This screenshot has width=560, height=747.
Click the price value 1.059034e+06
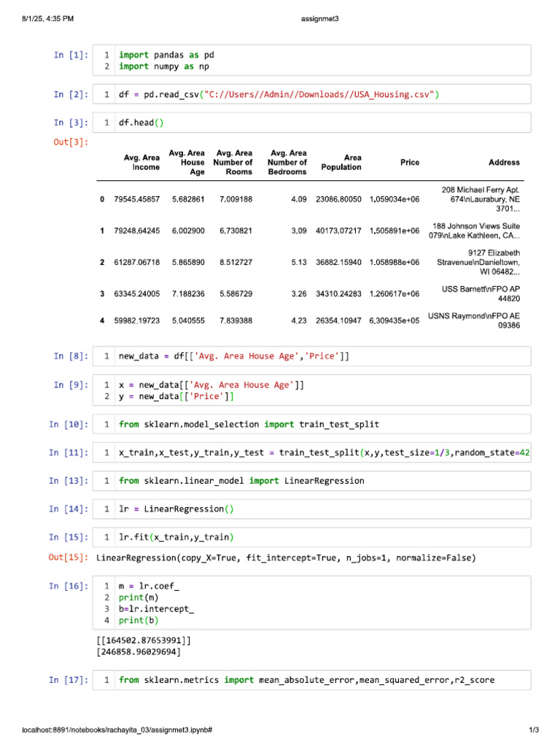394,199
